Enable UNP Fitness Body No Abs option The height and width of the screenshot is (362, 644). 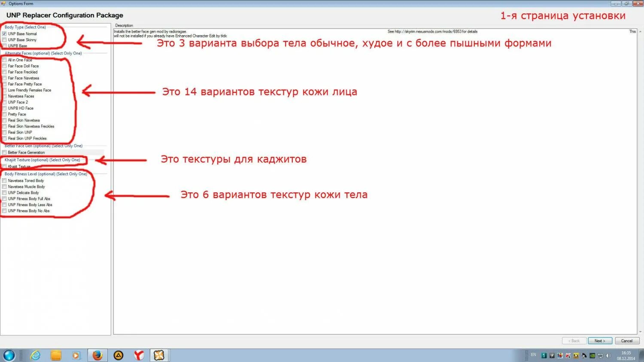click(4, 211)
